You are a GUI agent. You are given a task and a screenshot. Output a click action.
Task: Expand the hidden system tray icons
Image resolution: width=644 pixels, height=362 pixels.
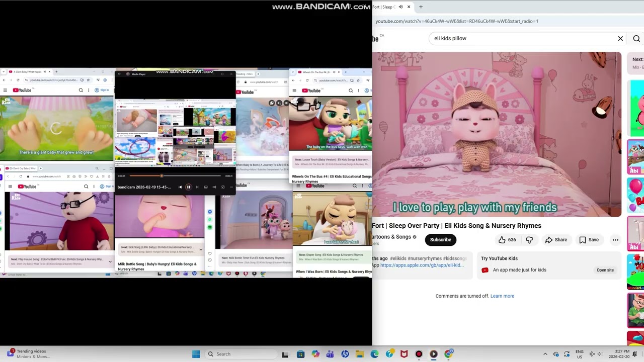545,354
